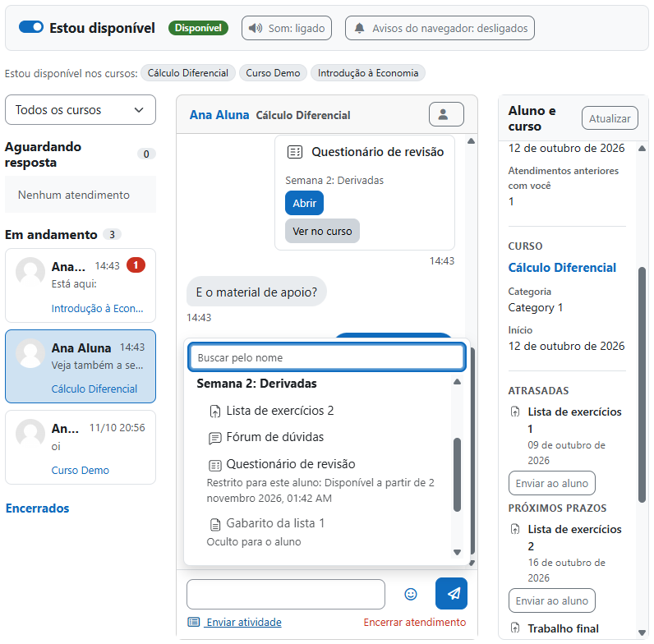Open Todos os cursos dropdown
This screenshot has width=654, height=644.
point(80,110)
